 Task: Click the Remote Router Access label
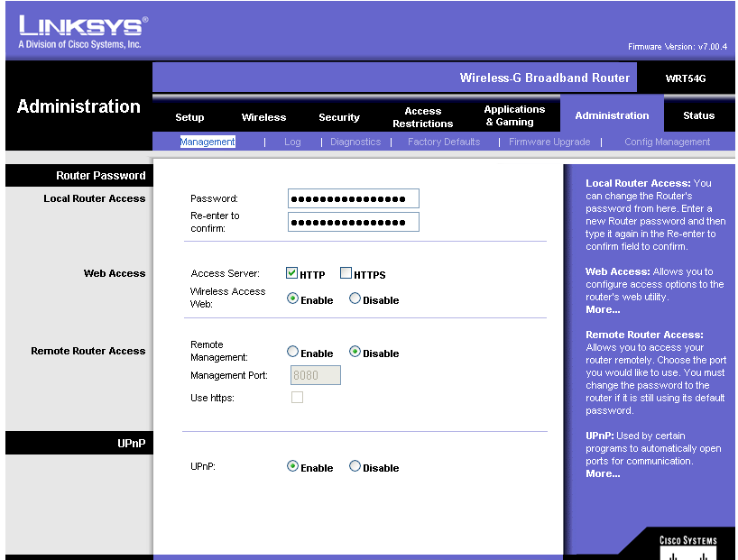coord(88,351)
